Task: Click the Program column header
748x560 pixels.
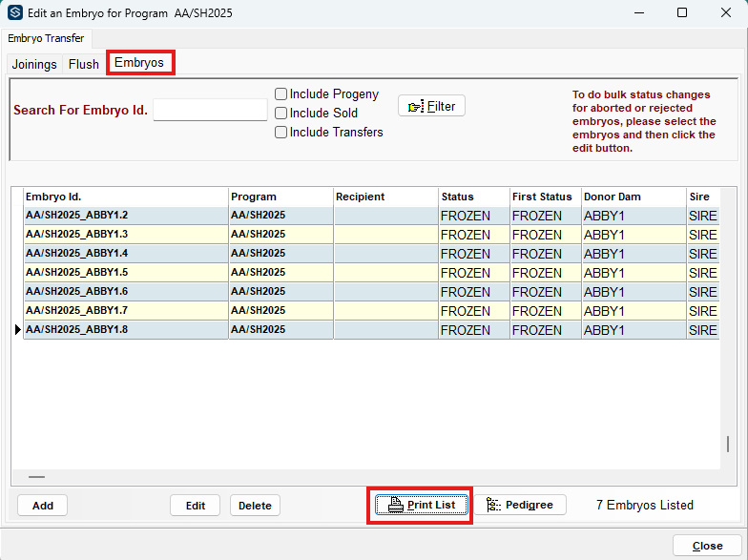Action: 280,197
